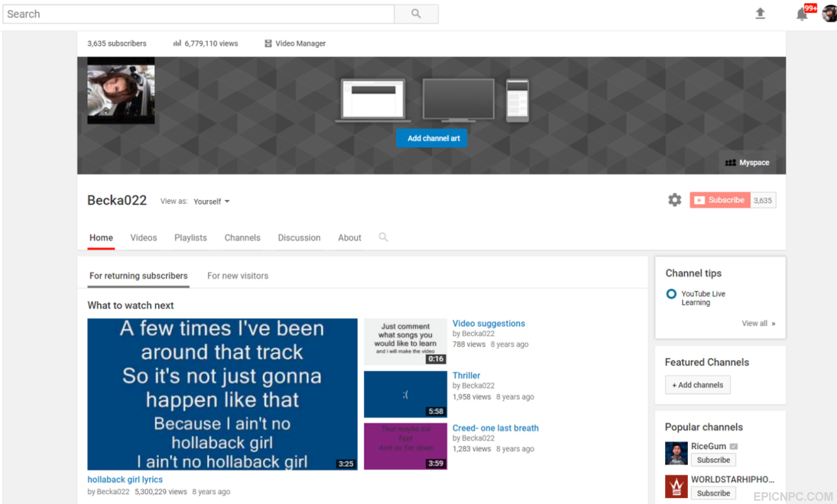The height and width of the screenshot is (504, 837).
Task: Open channel settings gear icon
Action: click(675, 200)
